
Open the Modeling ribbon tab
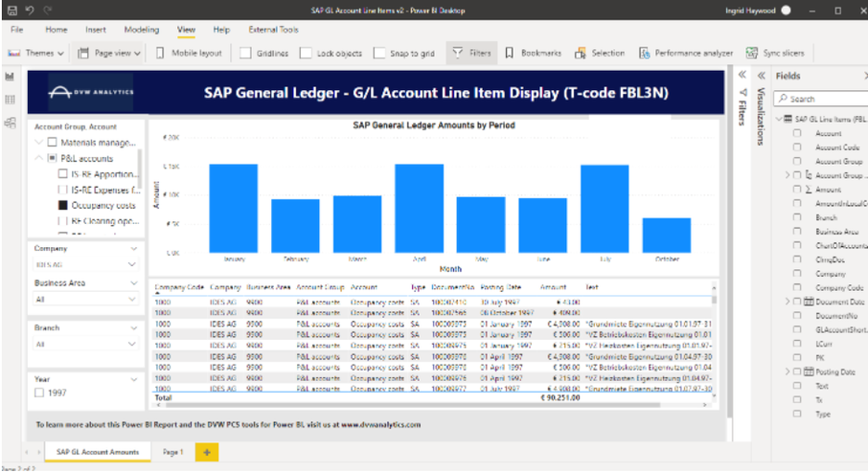point(142,30)
